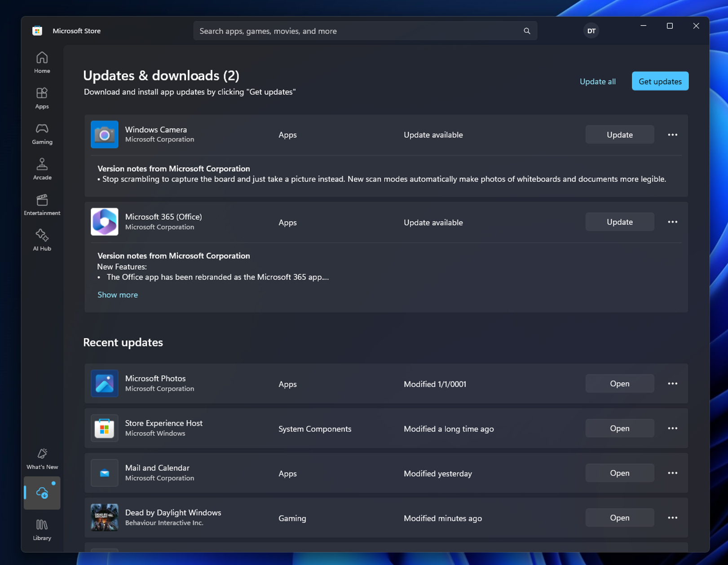The width and height of the screenshot is (728, 565).
Task: Select the Microsoft Photos title text
Action: click(155, 378)
